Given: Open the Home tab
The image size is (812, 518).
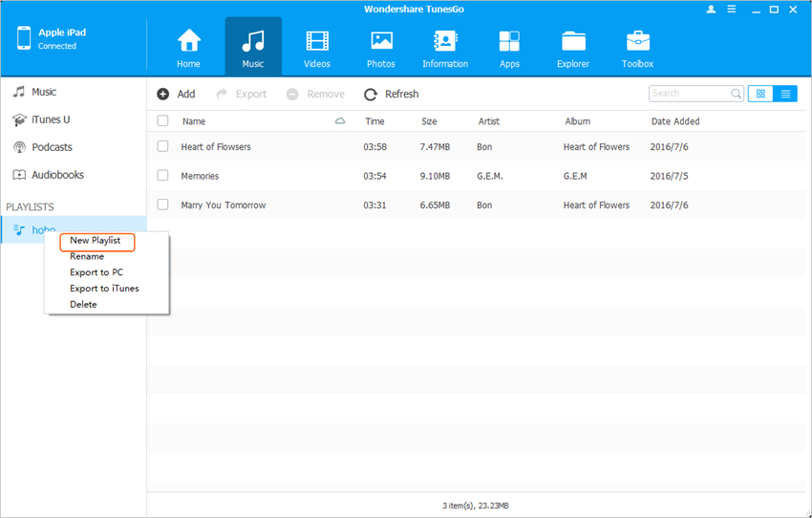Looking at the screenshot, I should pyautogui.click(x=188, y=48).
